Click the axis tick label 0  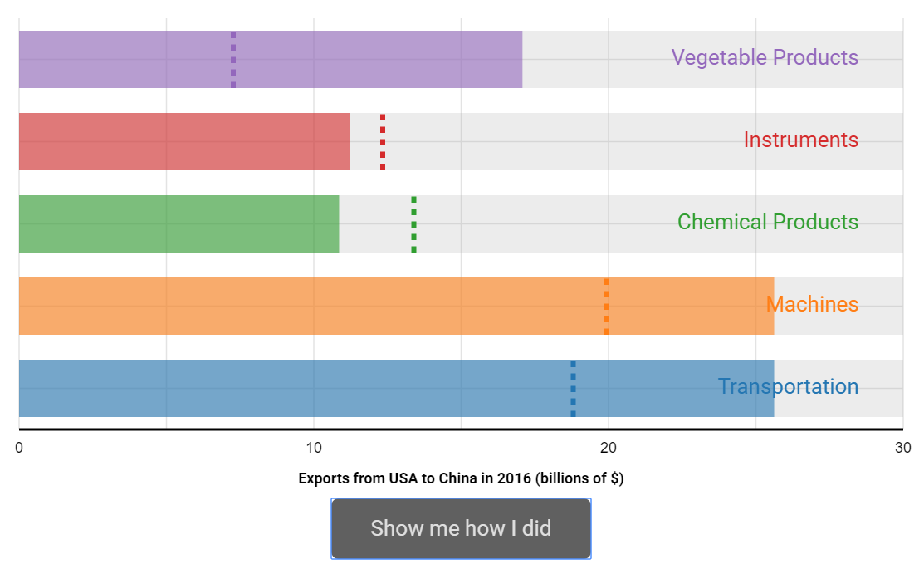click(x=19, y=448)
